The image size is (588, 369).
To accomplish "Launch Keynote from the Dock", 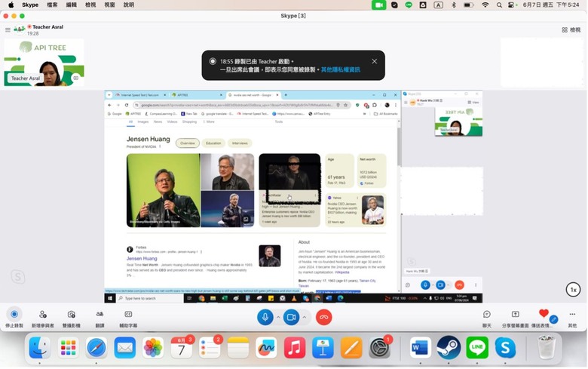I will (323, 348).
